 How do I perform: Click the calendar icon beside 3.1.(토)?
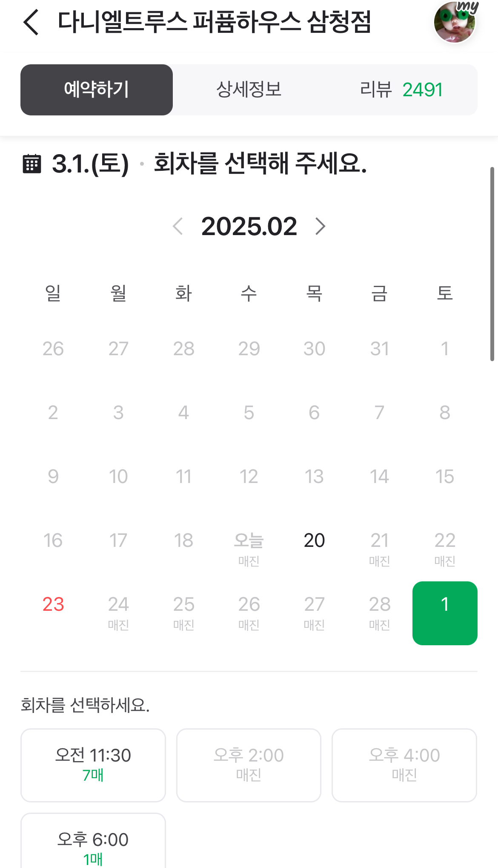pyautogui.click(x=31, y=164)
